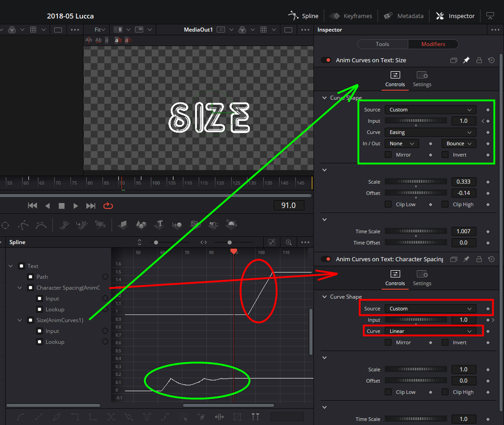The width and height of the screenshot is (504, 425).
Task: Open the Metadata panel button
Action: (404, 16)
